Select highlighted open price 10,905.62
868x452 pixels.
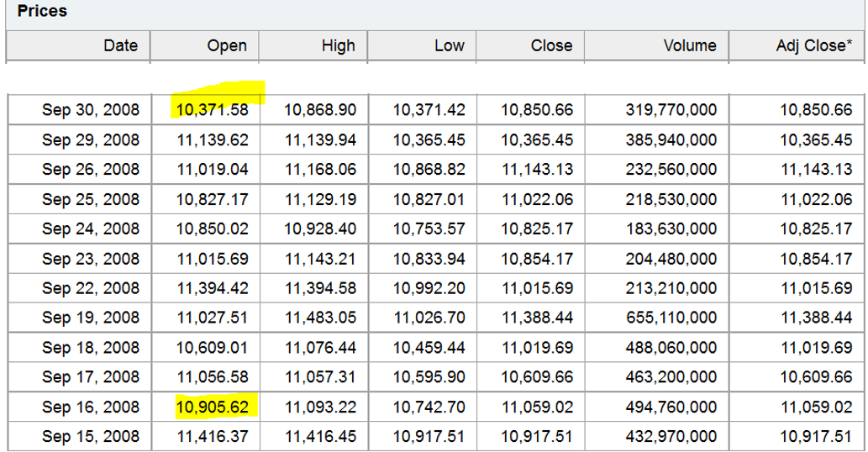(x=213, y=407)
